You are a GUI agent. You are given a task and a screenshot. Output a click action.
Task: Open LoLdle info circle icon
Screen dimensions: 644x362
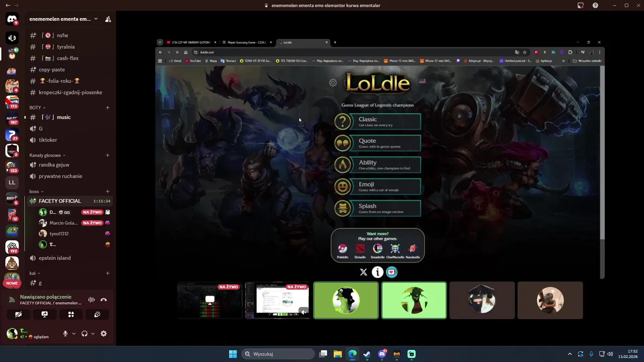click(377, 272)
